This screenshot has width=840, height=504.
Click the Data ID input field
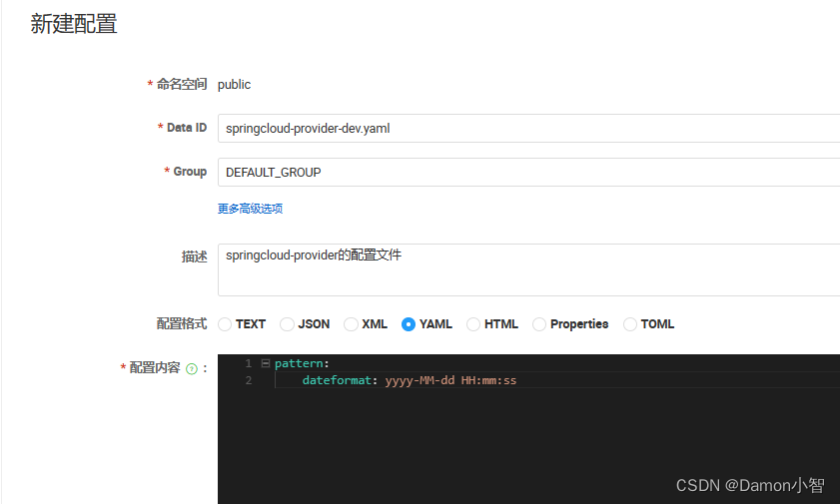point(527,128)
